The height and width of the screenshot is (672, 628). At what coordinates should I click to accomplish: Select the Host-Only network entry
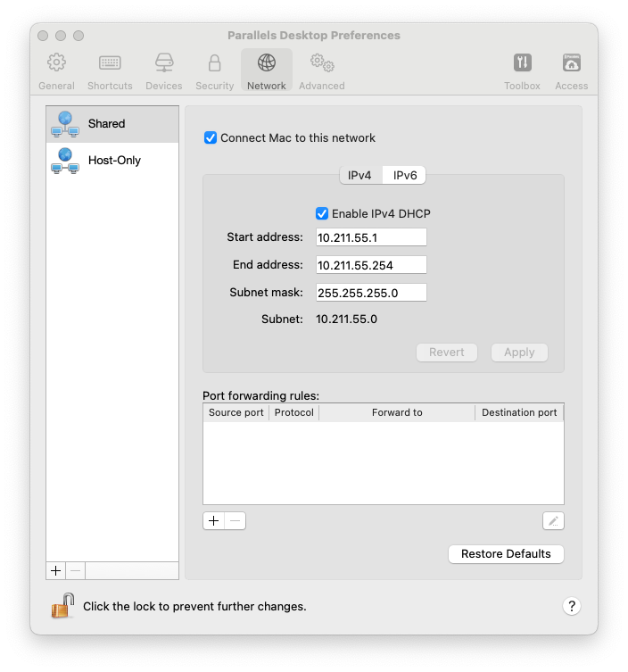click(x=112, y=161)
